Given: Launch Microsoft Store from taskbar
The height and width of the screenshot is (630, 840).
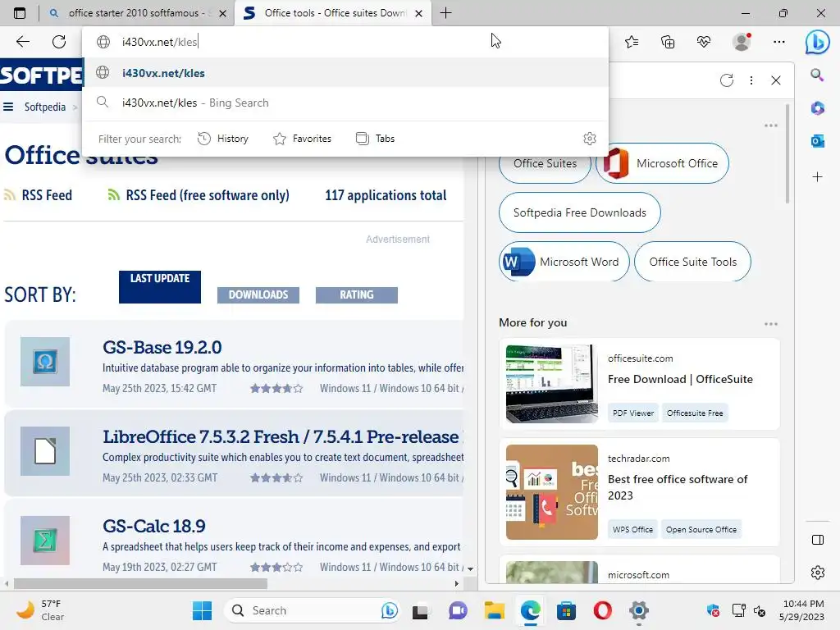Looking at the screenshot, I should tap(566, 610).
